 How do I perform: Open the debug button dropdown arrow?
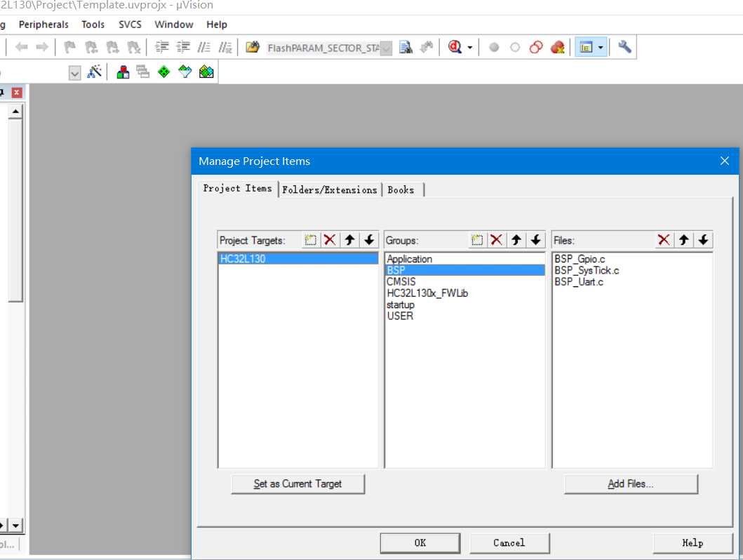coord(470,48)
